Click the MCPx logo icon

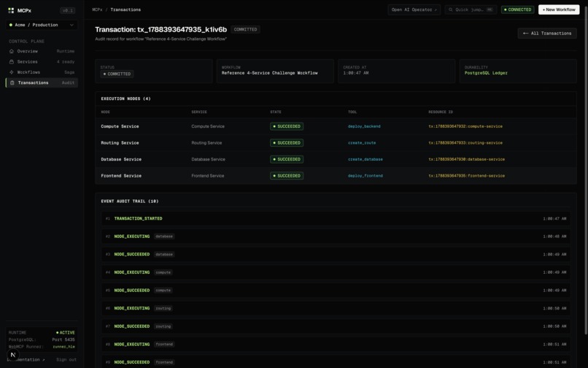tap(11, 10)
